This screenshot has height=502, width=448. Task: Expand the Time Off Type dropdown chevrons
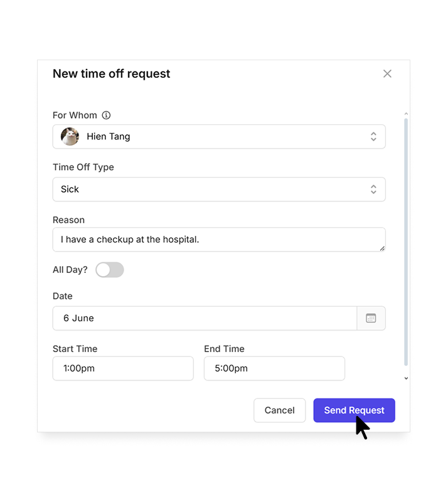coord(373,190)
